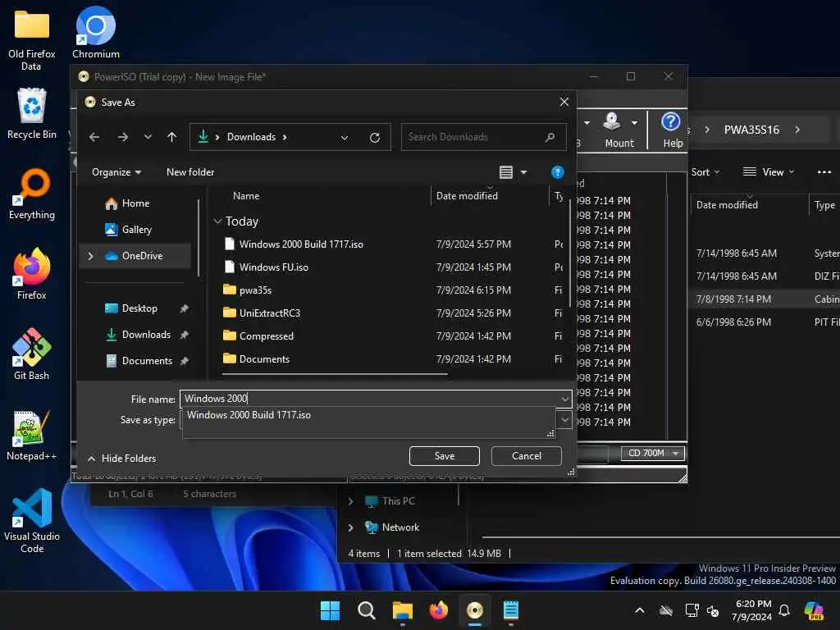This screenshot has height=630, width=840.
Task: Click the search magnifier icon
Action: pyautogui.click(x=550, y=137)
